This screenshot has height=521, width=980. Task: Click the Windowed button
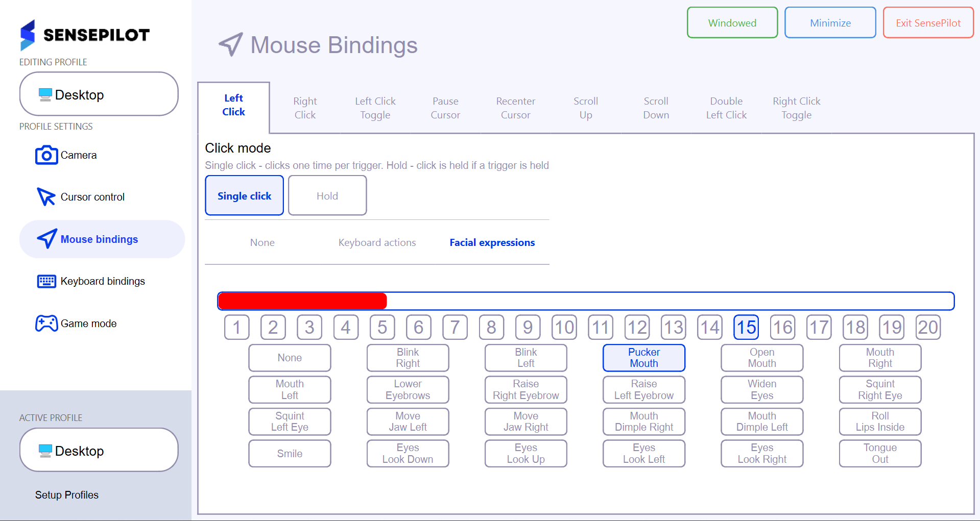[732, 23]
